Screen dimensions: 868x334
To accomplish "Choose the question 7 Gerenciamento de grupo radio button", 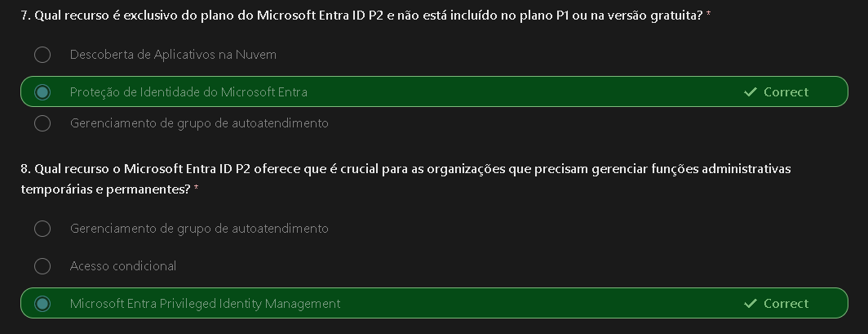I will (42, 123).
